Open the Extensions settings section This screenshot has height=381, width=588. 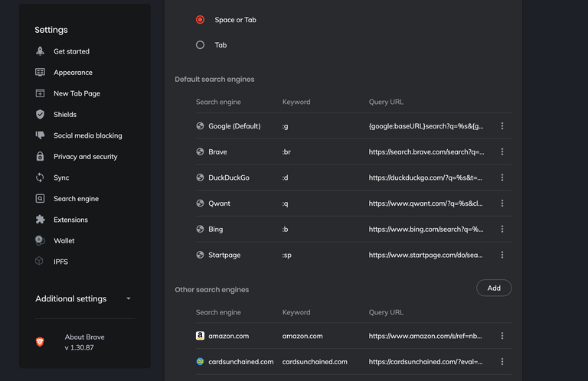70,220
